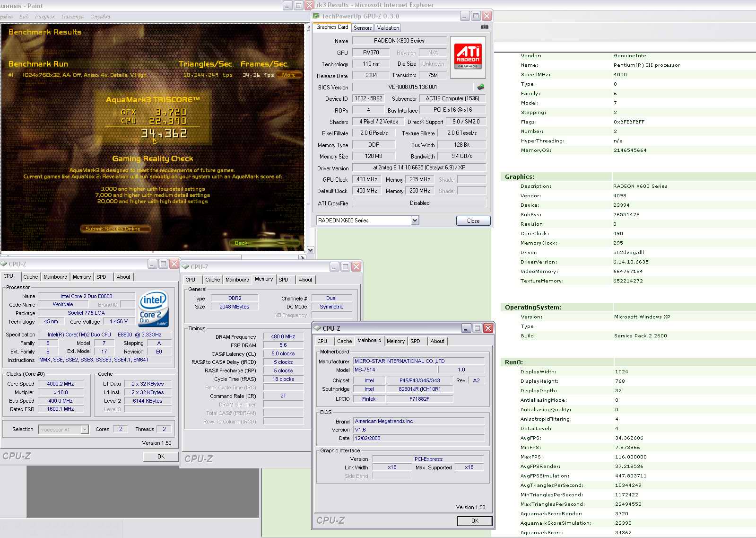Open the SPD tab in the left CPU-Z window

(x=102, y=277)
